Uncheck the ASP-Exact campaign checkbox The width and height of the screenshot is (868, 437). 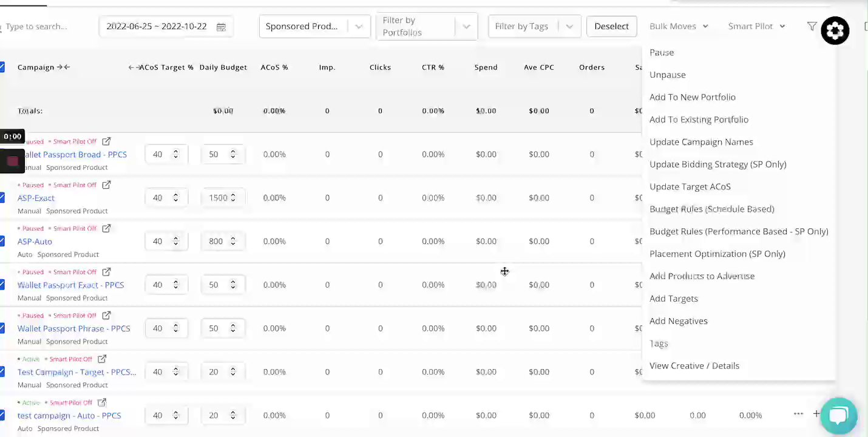2,197
